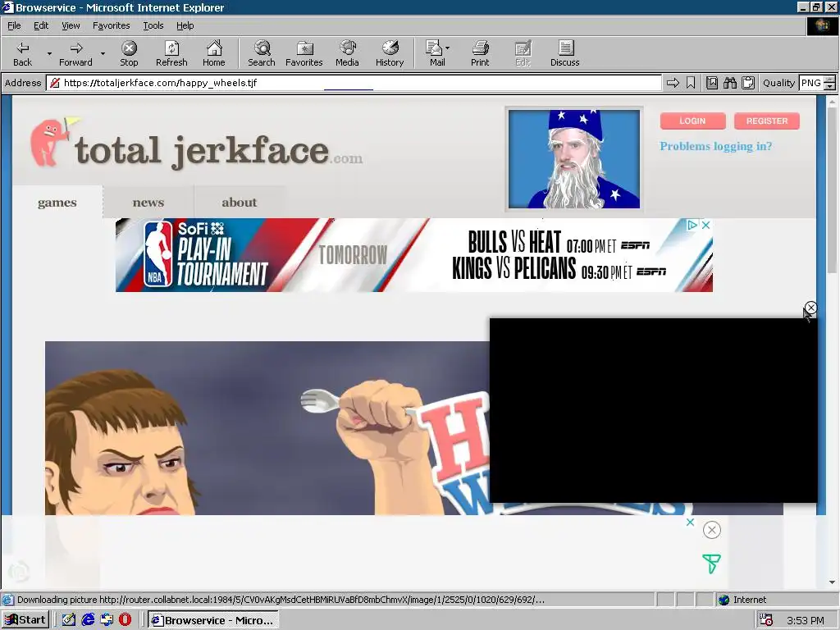Open the Windows Start menu

[25, 620]
